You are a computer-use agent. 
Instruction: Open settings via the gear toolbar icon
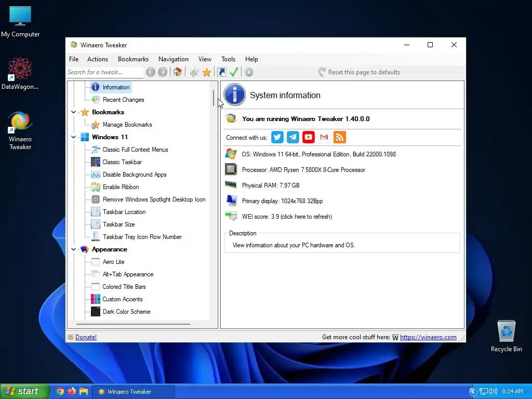click(249, 72)
